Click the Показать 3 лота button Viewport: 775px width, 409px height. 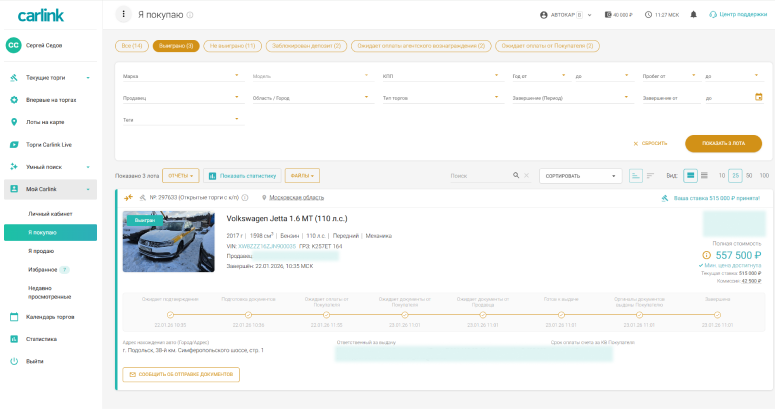pos(723,143)
